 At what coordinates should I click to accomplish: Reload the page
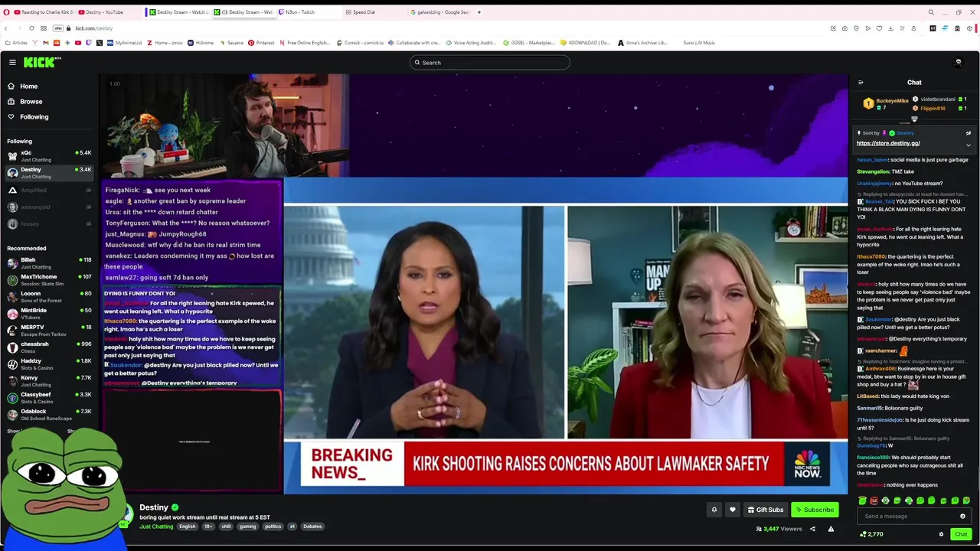click(31, 28)
